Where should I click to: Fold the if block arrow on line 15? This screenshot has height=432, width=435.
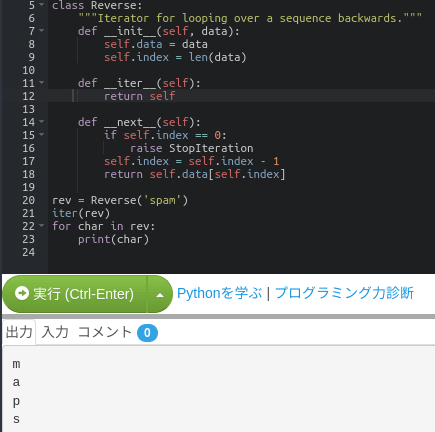(42, 135)
